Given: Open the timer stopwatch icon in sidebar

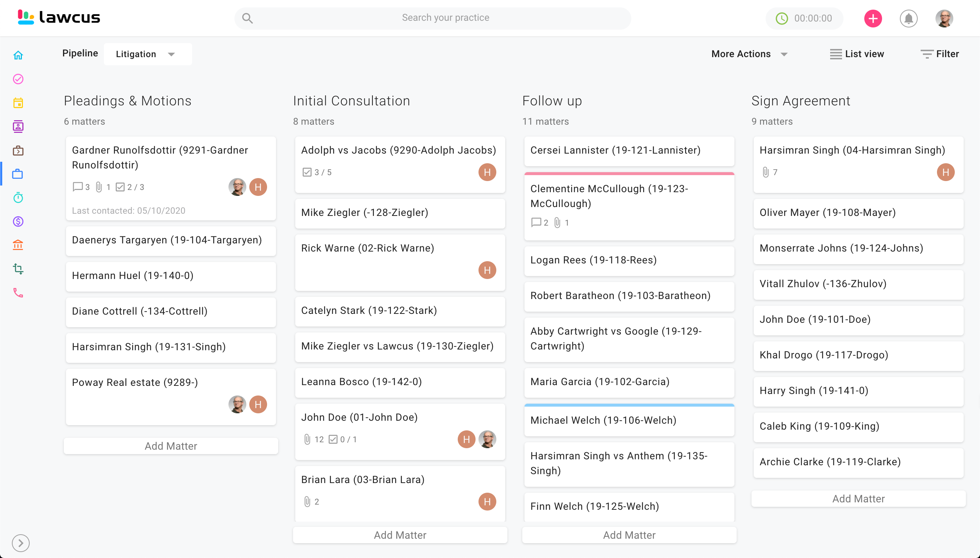Looking at the screenshot, I should 18,198.
